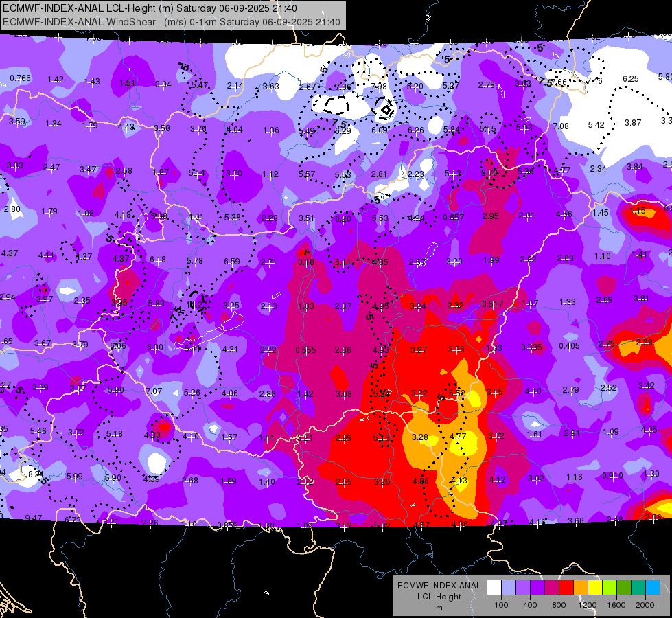Click the wind shear value '5.42'
This screenshot has height=618, width=672.
point(596,125)
